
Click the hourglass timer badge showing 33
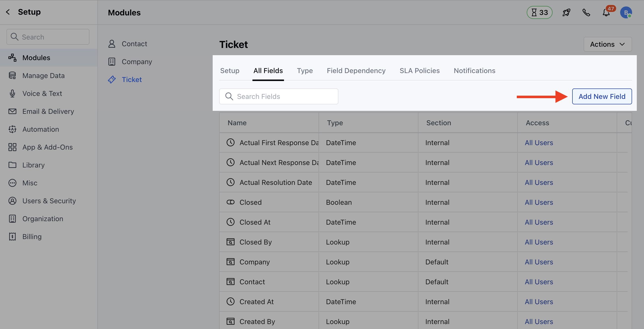539,12
